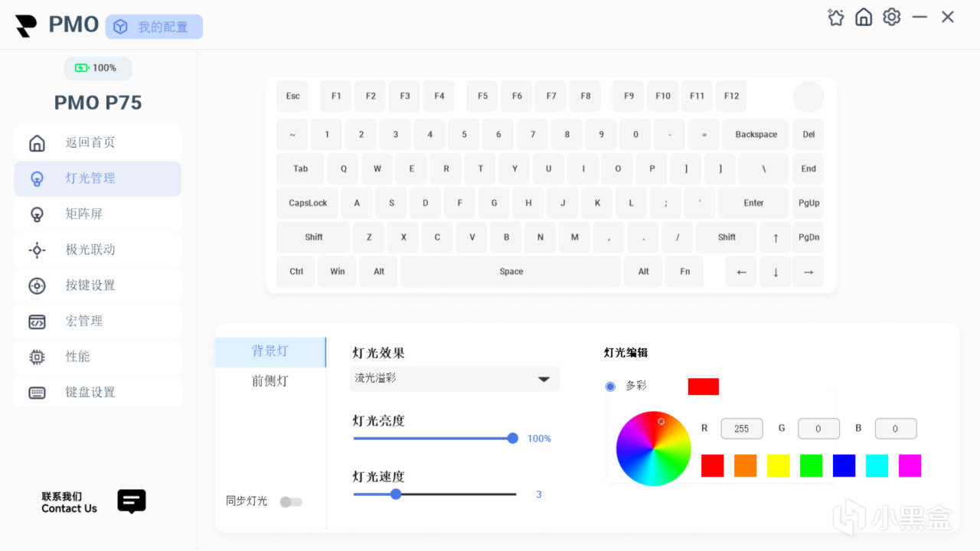Adjust the 灯光速度 speed slider
This screenshot has width=980, height=551.
(435, 494)
